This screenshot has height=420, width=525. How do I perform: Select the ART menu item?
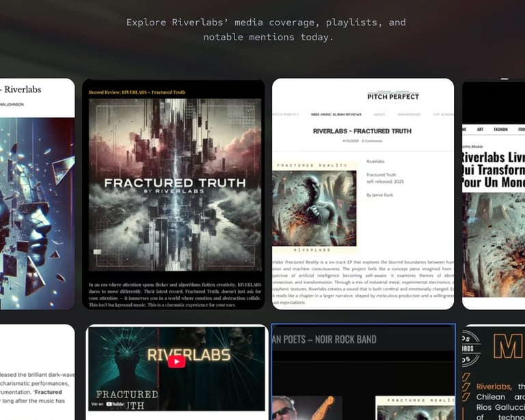[480, 129]
